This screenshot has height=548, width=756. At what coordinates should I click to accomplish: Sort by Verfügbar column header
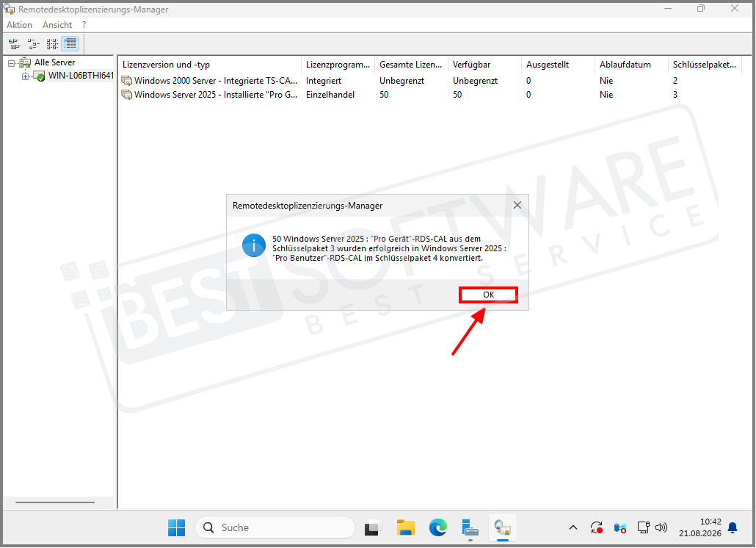pyautogui.click(x=484, y=65)
